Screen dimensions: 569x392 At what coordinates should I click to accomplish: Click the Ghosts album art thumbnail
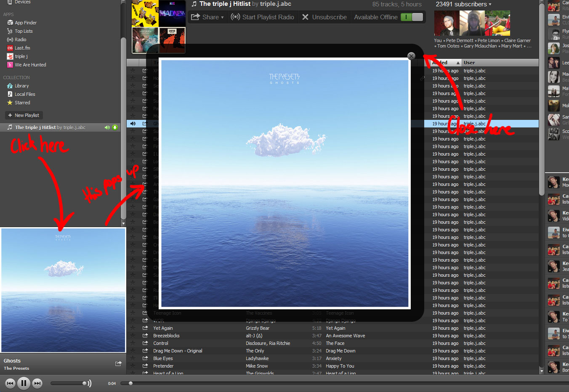pos(63,289)
